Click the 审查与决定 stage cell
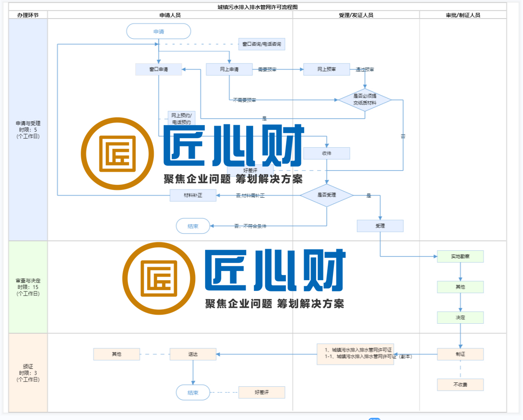The height and width of the screenshot is (420, 523). 28,287
